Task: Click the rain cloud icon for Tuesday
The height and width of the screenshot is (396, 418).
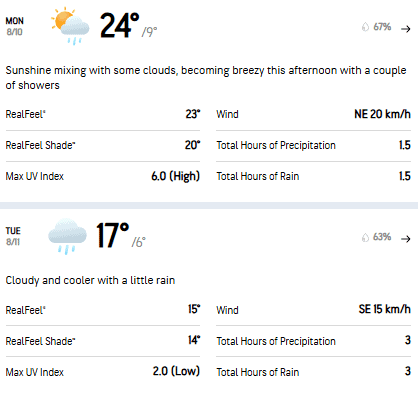Action: [x=67, y=237]
